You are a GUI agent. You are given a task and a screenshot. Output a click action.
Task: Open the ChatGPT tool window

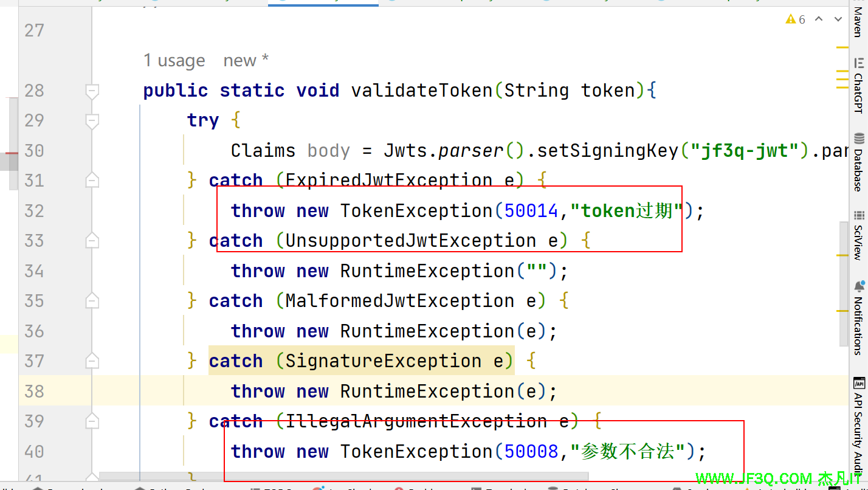coord(858,85)
